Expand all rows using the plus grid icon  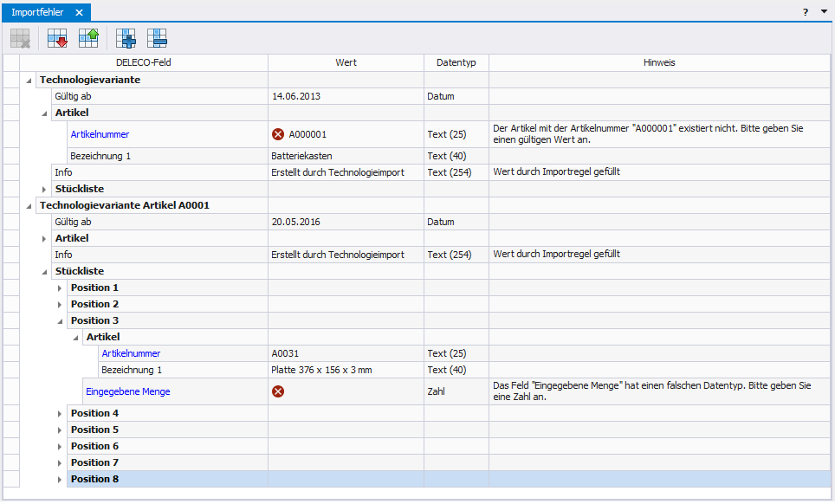(x=126, y=37)
